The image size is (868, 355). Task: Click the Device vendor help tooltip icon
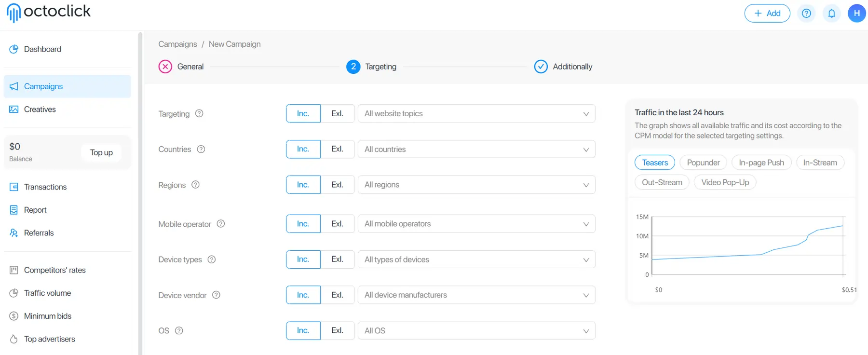(x=217, y=295)
